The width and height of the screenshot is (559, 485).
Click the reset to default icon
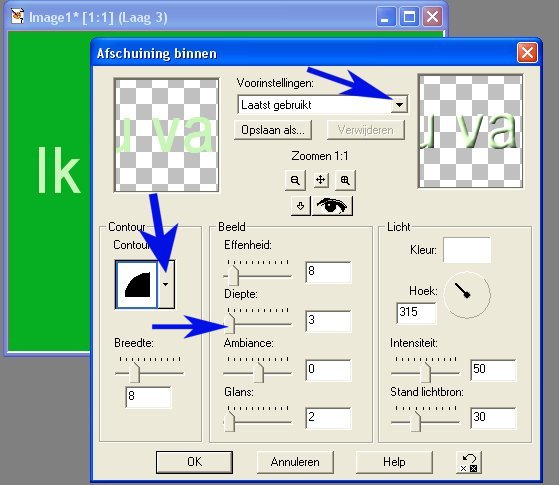pyautogui.click(x=469, y=463)
